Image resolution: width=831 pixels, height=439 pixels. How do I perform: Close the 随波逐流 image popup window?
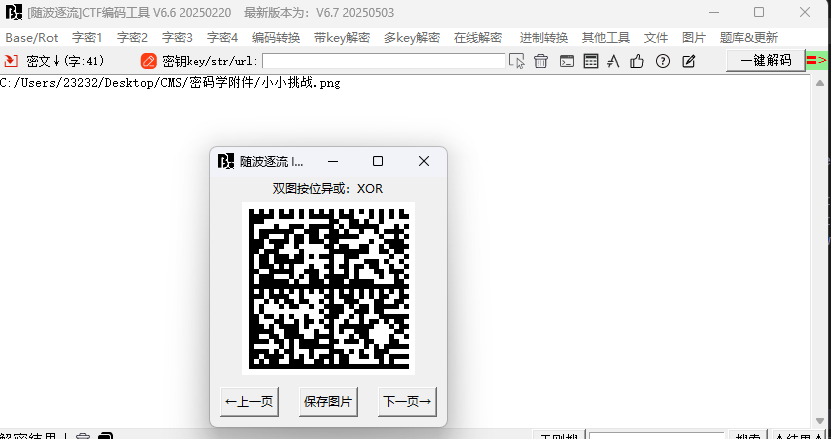424,161
